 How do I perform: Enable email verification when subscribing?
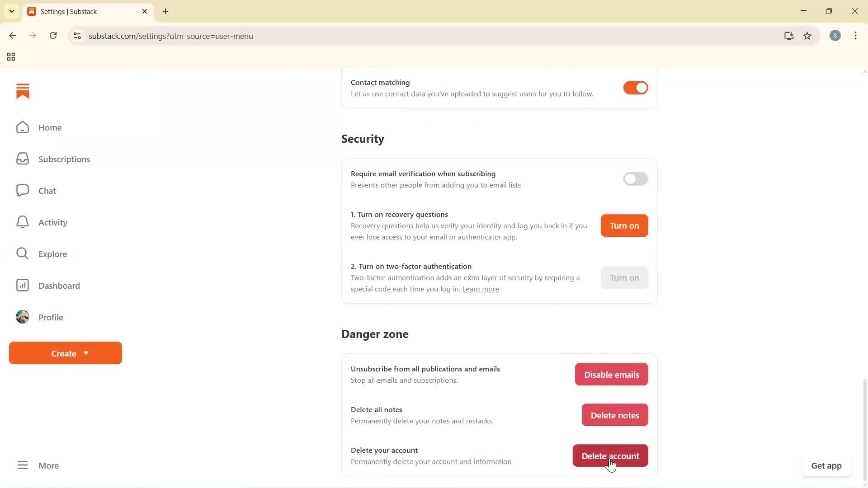635,179
